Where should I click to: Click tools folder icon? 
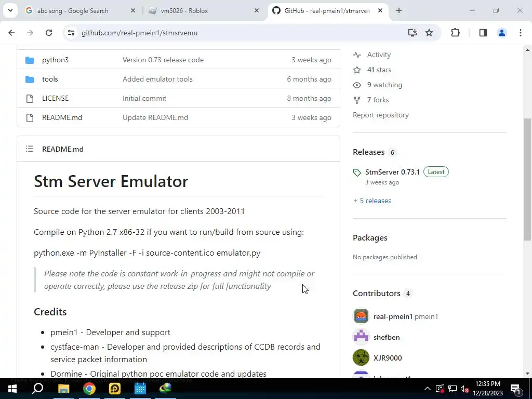pos(30,79)
